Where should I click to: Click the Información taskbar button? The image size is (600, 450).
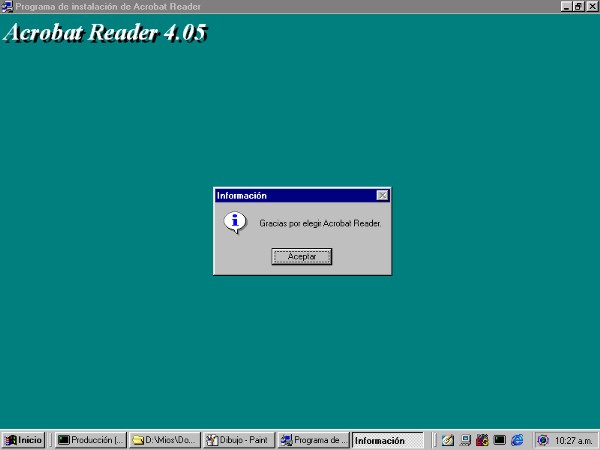(387, 440)
